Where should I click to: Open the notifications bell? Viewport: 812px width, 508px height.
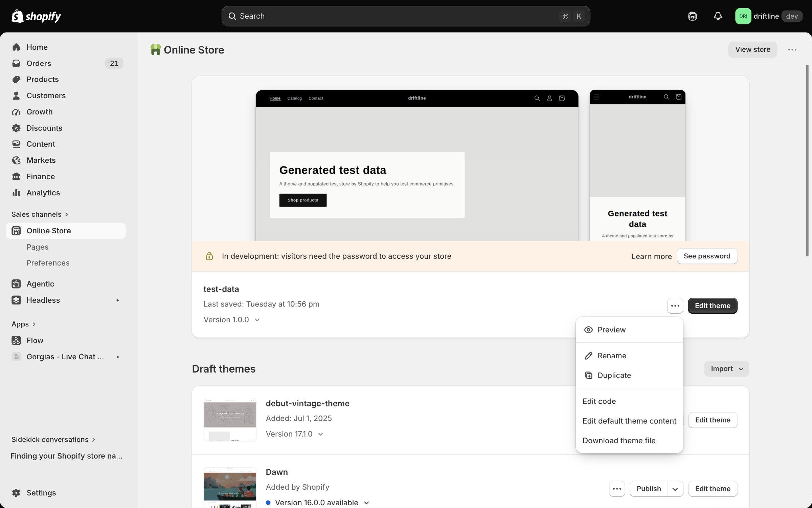(718, 16)
